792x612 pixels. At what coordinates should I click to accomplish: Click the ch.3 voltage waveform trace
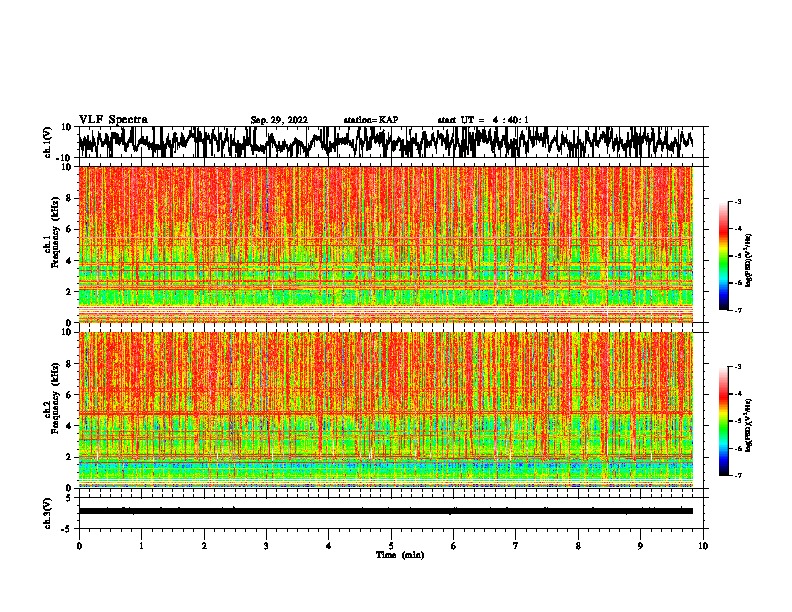point(386,511)
